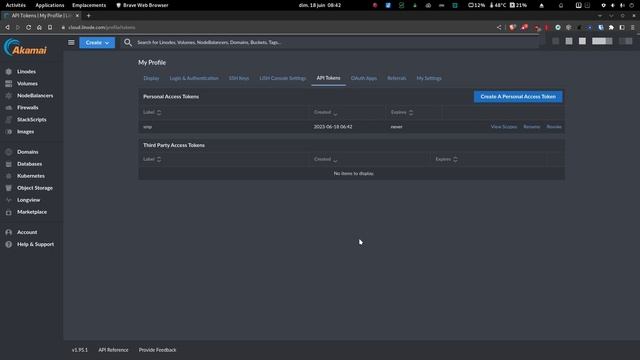The height and width of the screenshot is (360, 640).
Task: Switch to the Referrals tab
Action: point(396,78)
